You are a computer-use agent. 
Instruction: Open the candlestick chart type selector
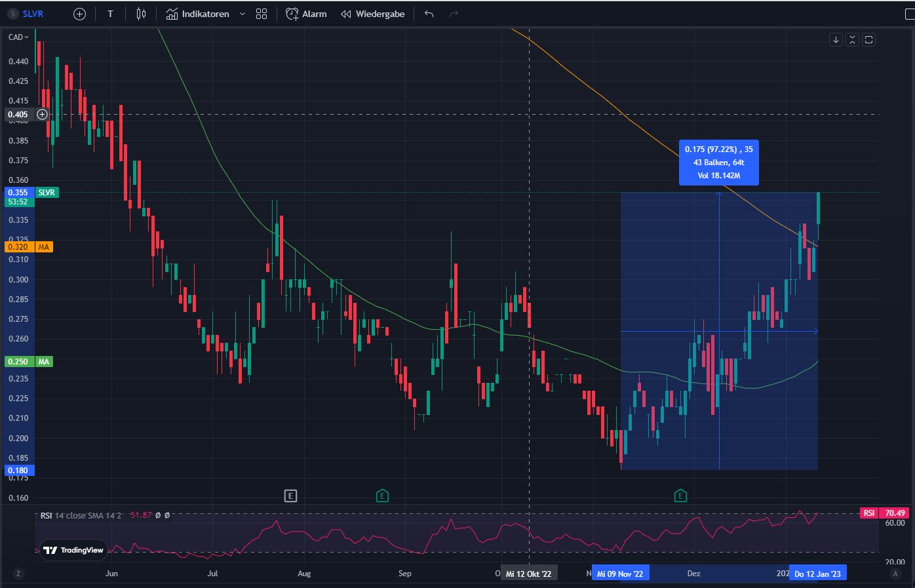point(141,14)
